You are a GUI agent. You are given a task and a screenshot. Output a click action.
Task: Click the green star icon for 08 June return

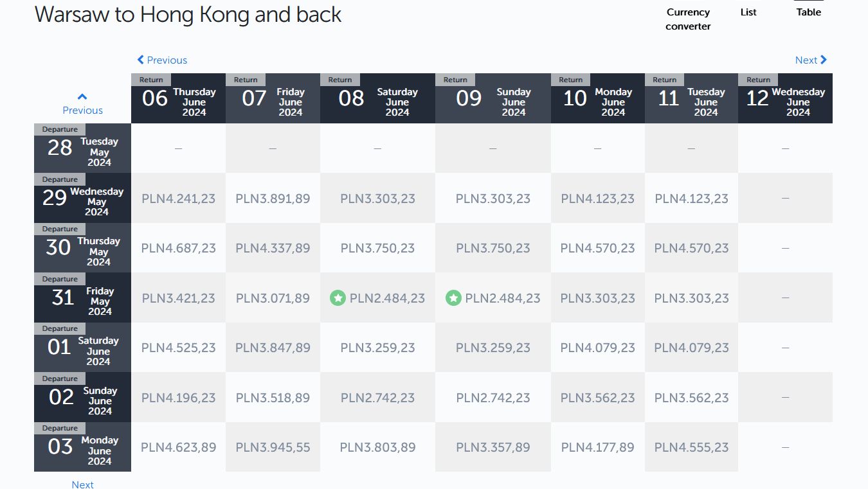coord(338,298)
